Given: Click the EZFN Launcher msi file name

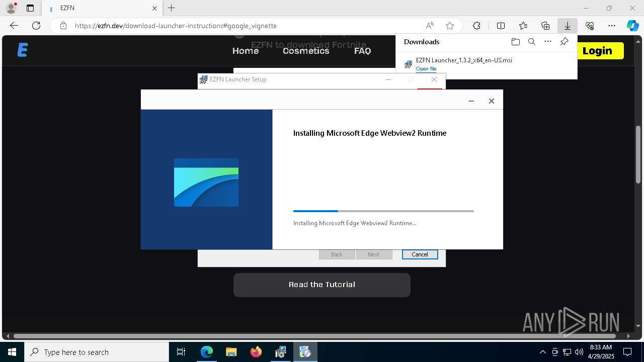Looking at the screenshot, I should [x=464, y=60].
